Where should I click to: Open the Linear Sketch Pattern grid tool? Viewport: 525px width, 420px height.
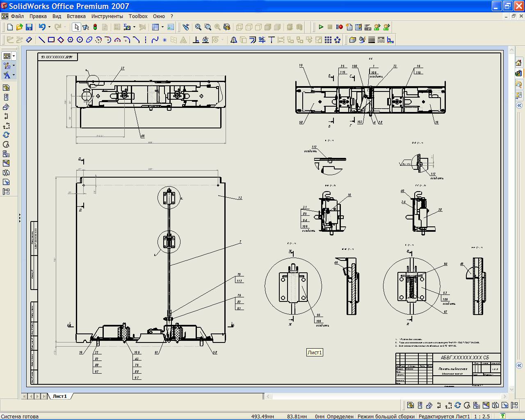coord(328,40)
